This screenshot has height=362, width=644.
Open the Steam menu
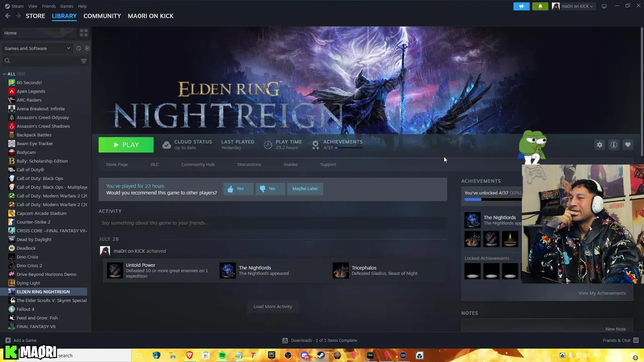[15, 6]
